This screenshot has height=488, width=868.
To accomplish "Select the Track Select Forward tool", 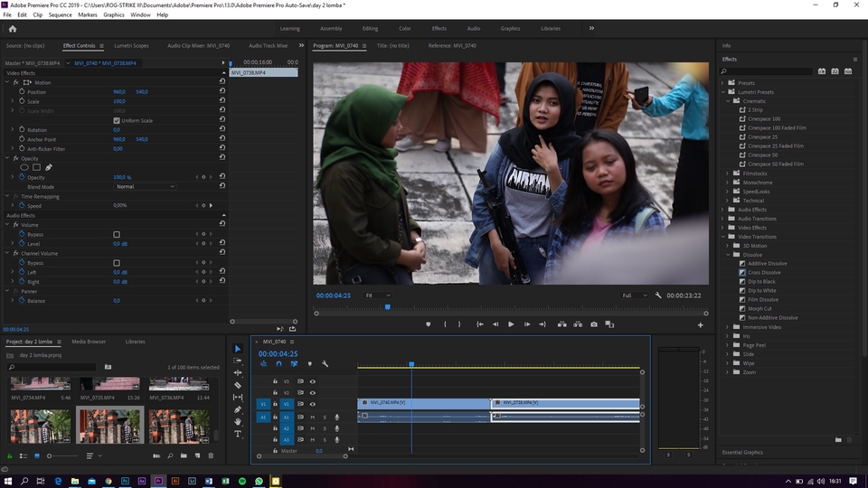I will (x=238, y=361).
